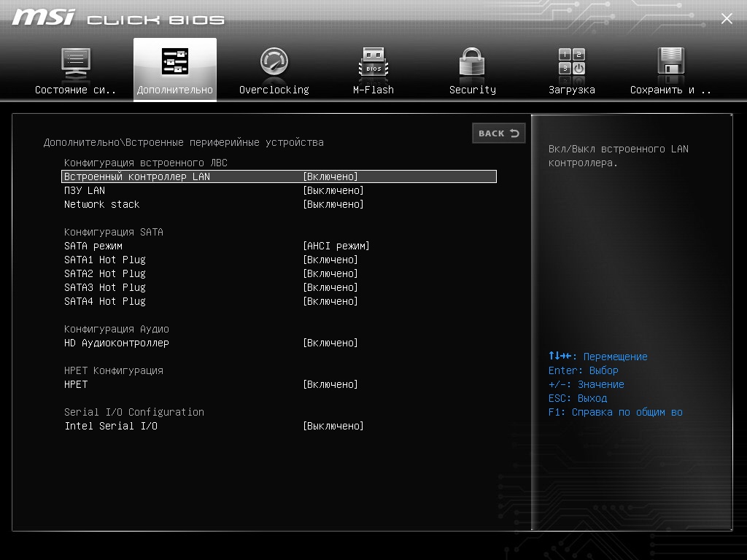The width and height of the screenshot is (747, 560).
Task: Open the Состояние системы monitor icon
Action: click(x=76, y=64)
